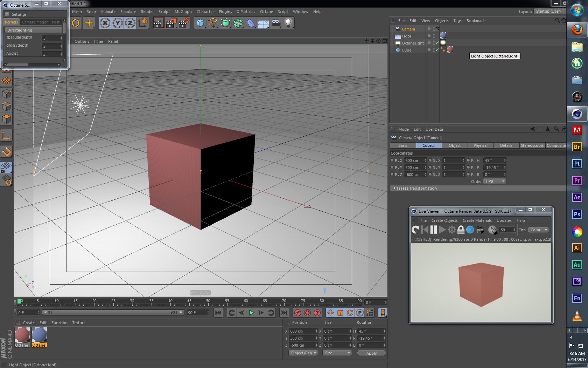
Task: Click the Apply button
Action: click(x=371, y=353)
